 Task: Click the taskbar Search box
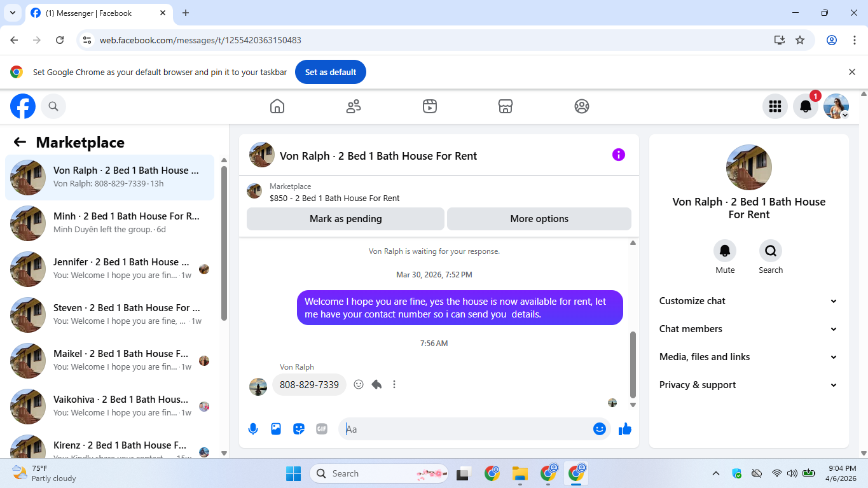[x=380, y=473]
